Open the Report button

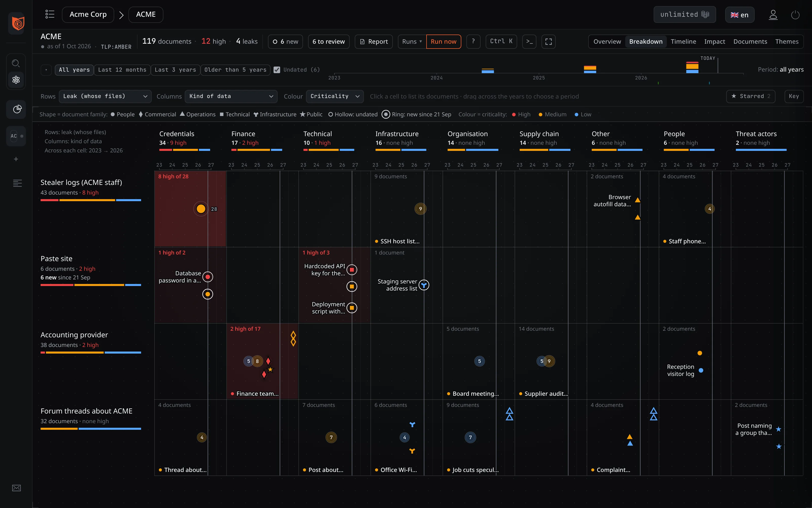pyautogui.click(x=374, y=42)
